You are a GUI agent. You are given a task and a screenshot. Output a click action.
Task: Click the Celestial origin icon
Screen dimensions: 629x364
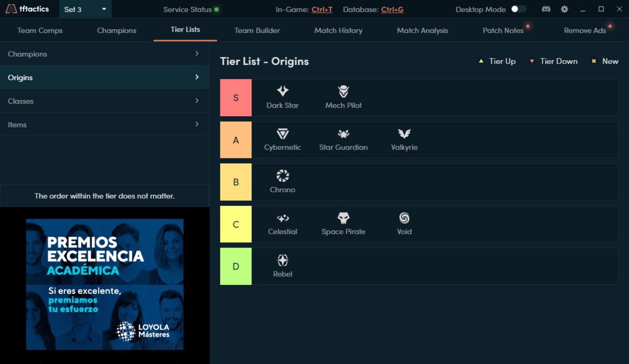[x=282, y=218]
